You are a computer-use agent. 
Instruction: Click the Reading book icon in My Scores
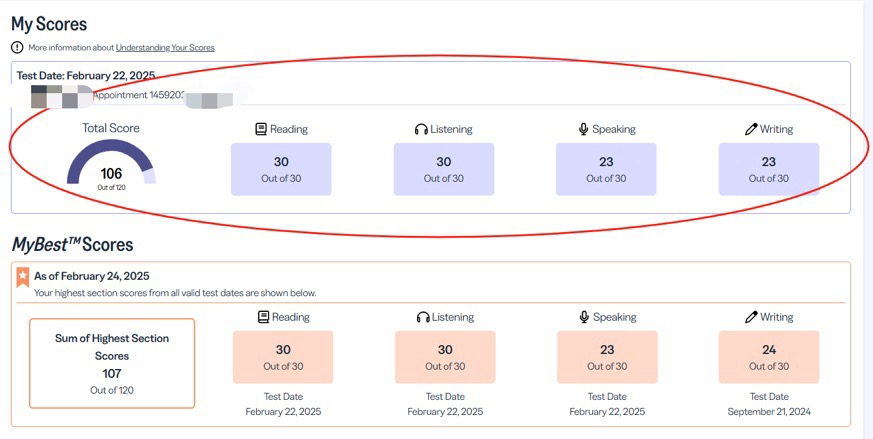[261, 129]
